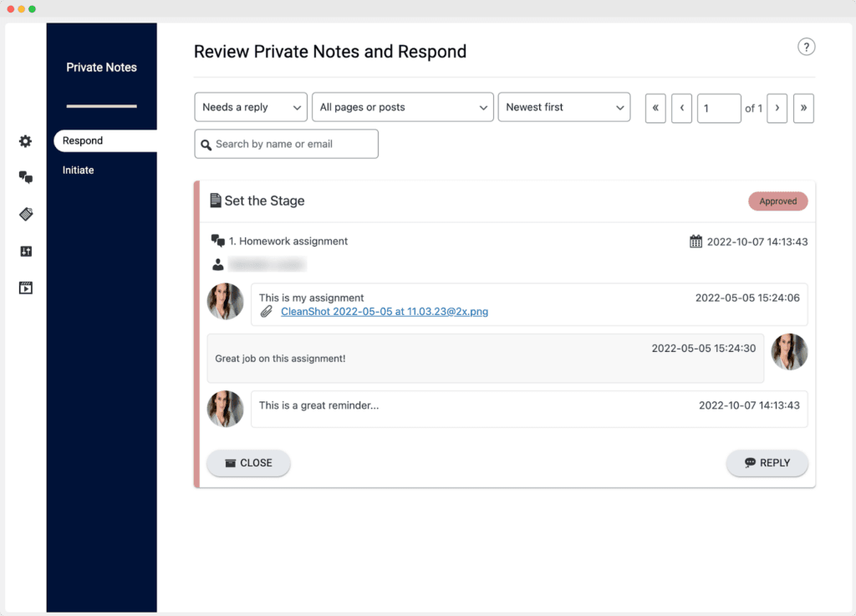The width and height of the screenshot is (856, 616).
Task: Select the Respond tab
Action: tap(80, 140)
